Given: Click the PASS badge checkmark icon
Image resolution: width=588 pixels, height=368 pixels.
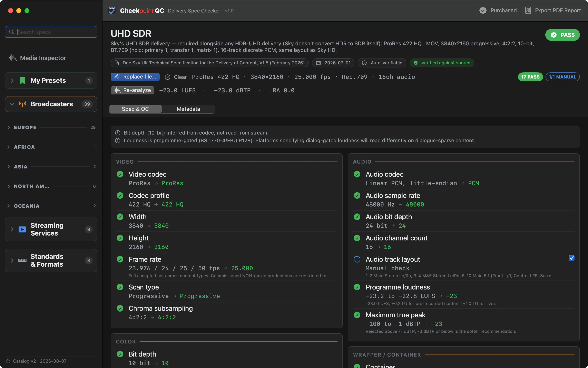Looking at the screenshot, I should [x=554, y=35].
